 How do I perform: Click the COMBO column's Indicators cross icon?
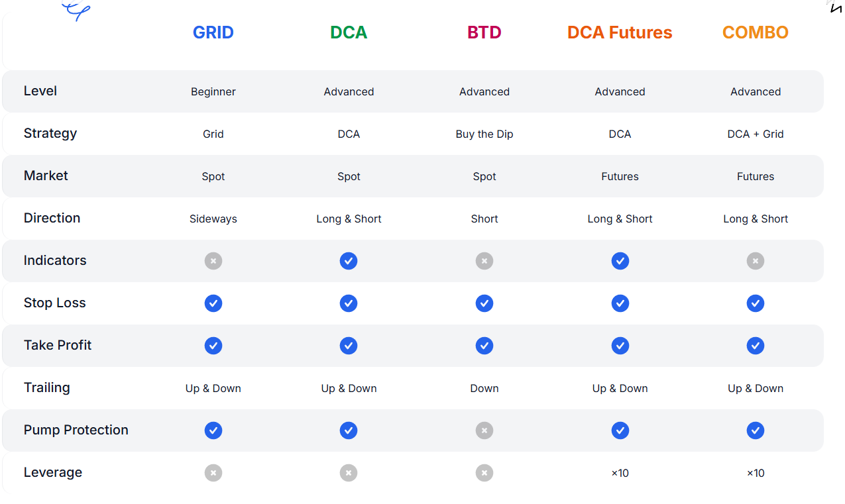(x=756, y=261)
